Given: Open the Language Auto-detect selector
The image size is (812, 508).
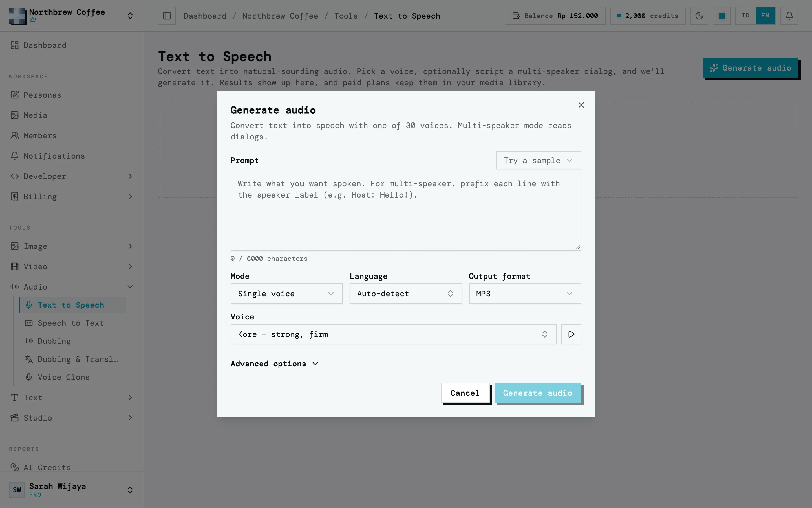Looking at the screenshot, I should click(405, 293).
